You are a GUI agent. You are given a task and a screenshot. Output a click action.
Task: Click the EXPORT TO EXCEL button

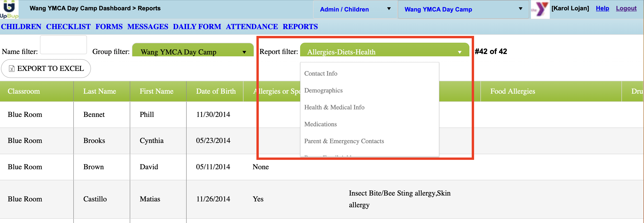46,68
